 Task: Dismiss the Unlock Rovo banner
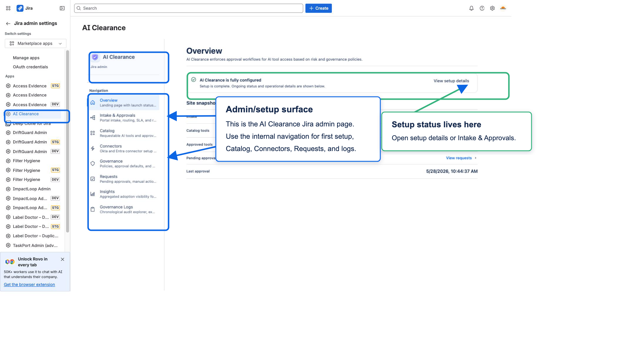click(63, 259)
